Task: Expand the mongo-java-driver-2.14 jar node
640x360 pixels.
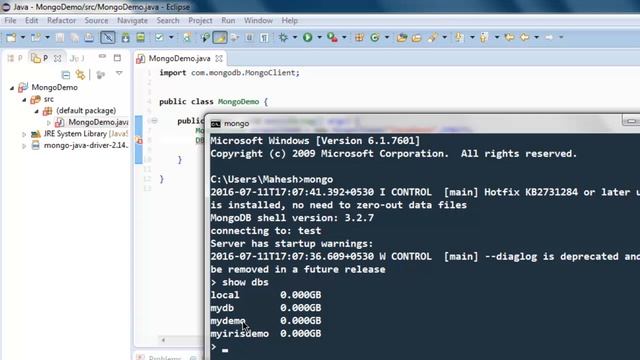Action: pyautogui.click(x=24, y=146)
